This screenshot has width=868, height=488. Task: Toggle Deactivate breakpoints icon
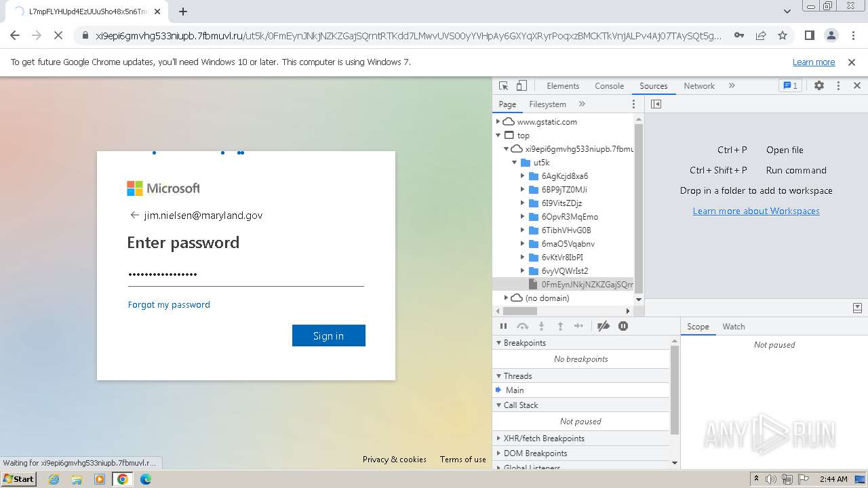click(x=604, y=327)
